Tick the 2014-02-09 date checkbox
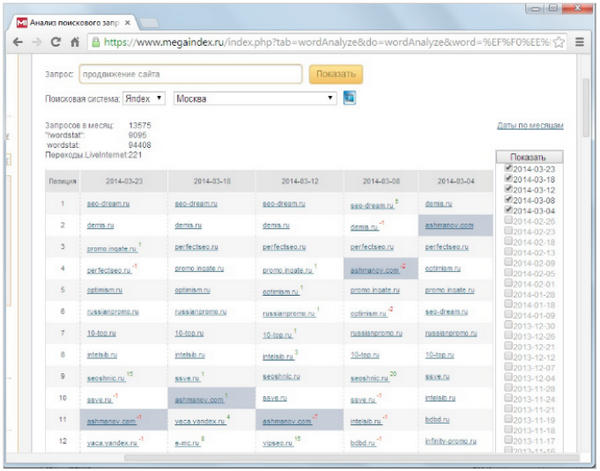Viewport: 600px width, 471px height. (509, 262)
